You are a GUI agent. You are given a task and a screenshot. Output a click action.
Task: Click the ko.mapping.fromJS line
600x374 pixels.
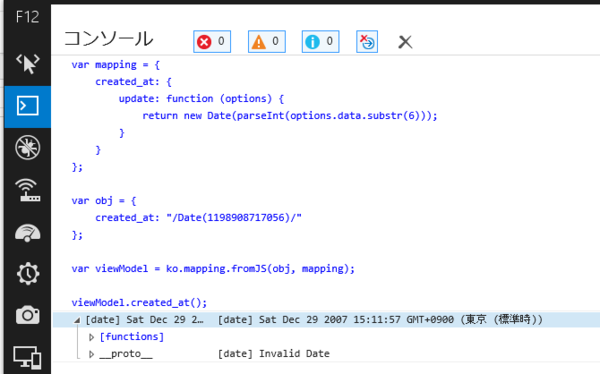click(x=213, y=269)
